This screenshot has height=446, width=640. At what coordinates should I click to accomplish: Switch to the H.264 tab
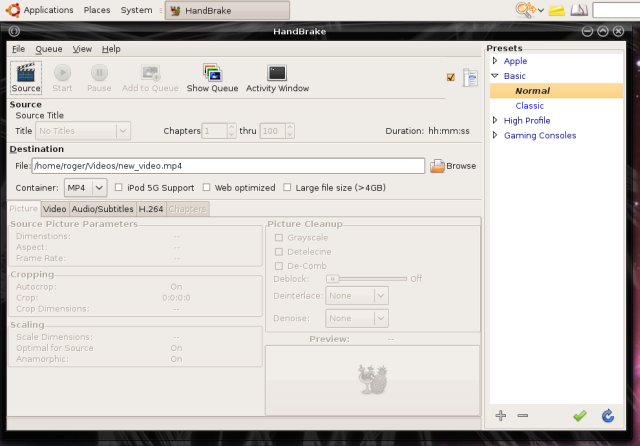151,208
